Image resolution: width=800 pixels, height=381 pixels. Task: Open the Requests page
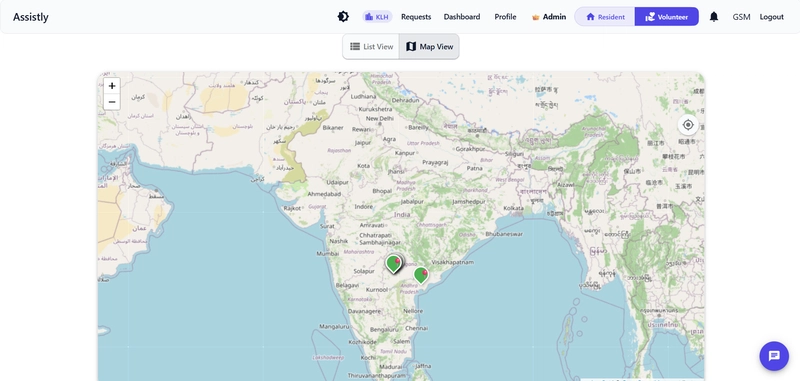click(x=416, y=17)
